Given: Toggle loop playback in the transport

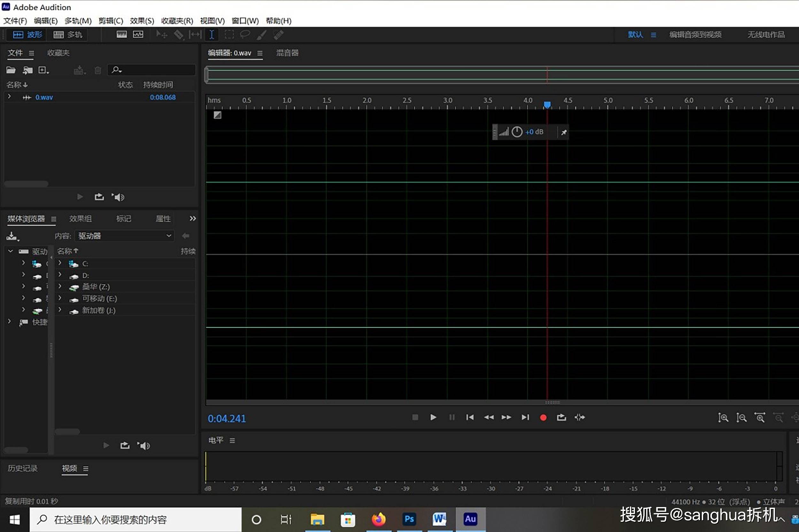Looking at the screenshot, I should pos(561,417).
